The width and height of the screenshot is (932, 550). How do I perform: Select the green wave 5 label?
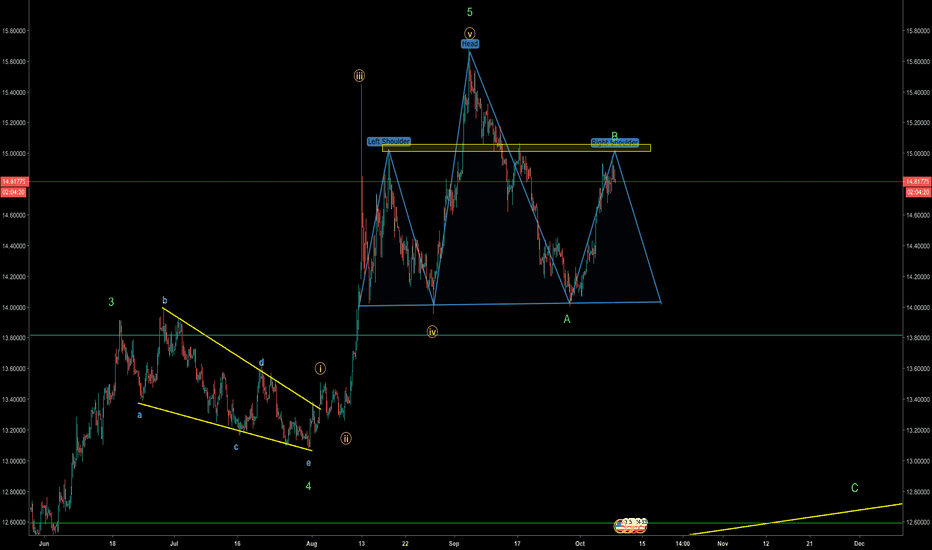pyautogui.click(x=470, y=12)
